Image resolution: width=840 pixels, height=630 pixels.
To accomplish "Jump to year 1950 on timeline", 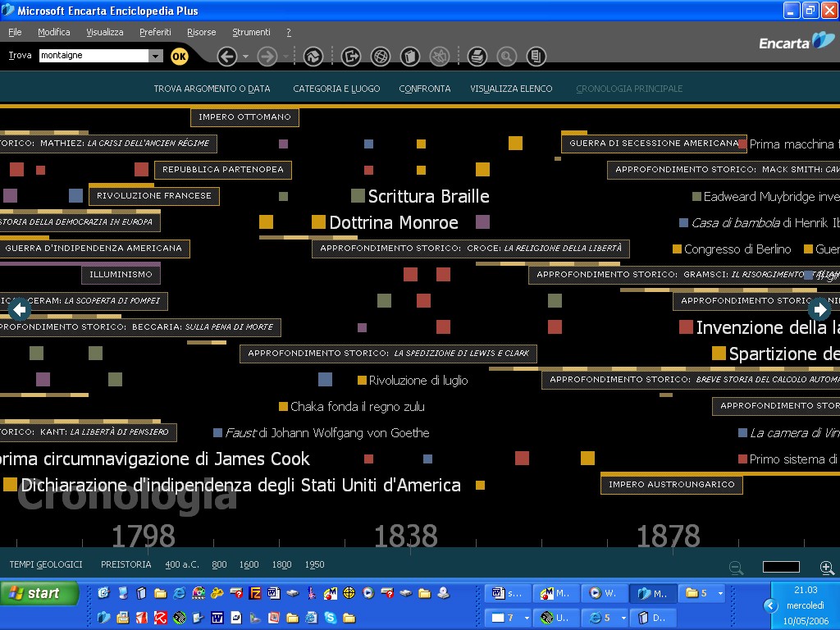I will pyautogui.click(x=314, y=564).
